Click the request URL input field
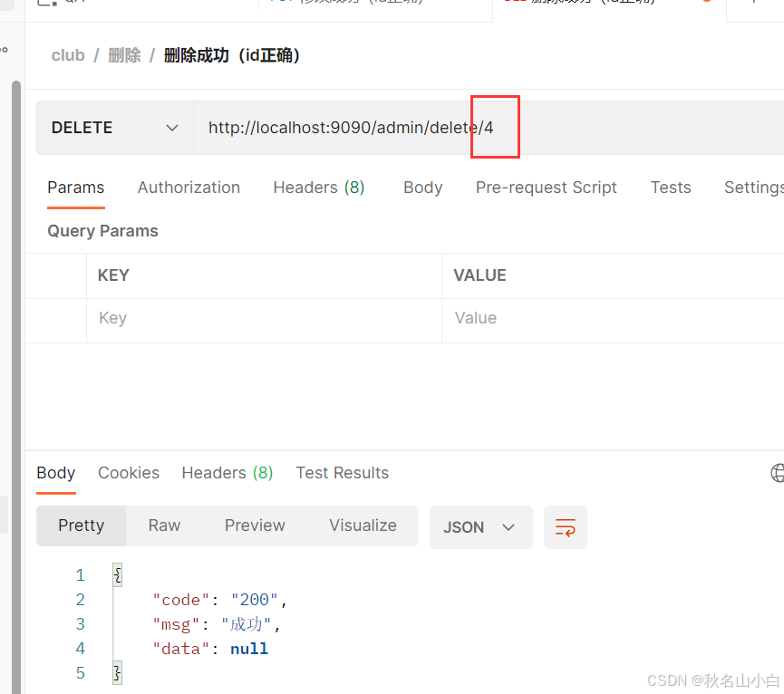Image resolution: width=784 pixels, height=694 pixels. click(489, 128)
